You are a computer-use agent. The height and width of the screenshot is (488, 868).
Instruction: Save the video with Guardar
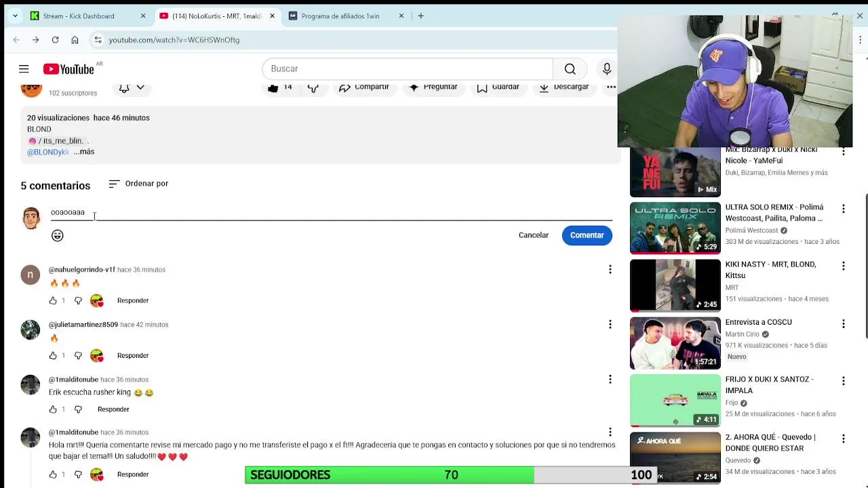[498, 87]
